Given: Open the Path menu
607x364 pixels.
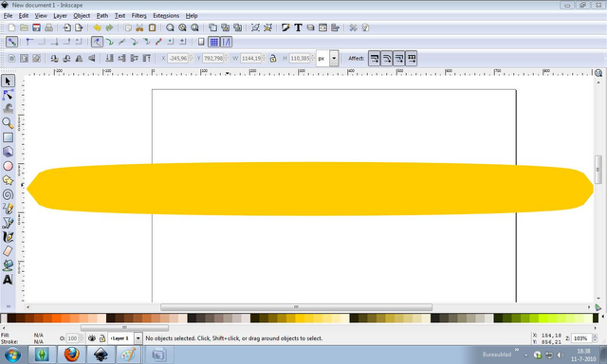Looking at the screenshot, I should pos(102,16).
